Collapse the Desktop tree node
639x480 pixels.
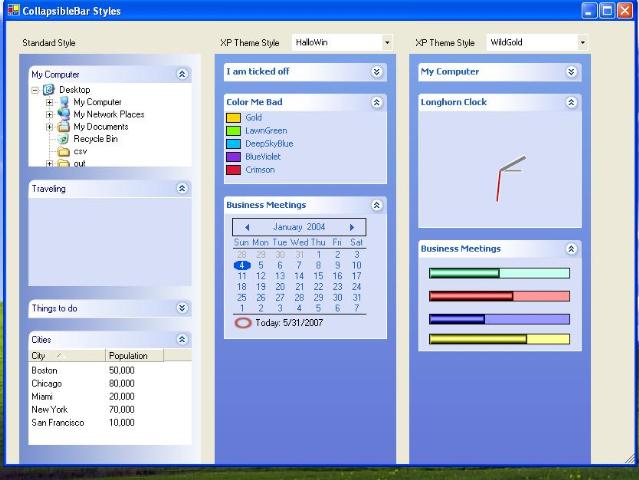tap(35, 90)
